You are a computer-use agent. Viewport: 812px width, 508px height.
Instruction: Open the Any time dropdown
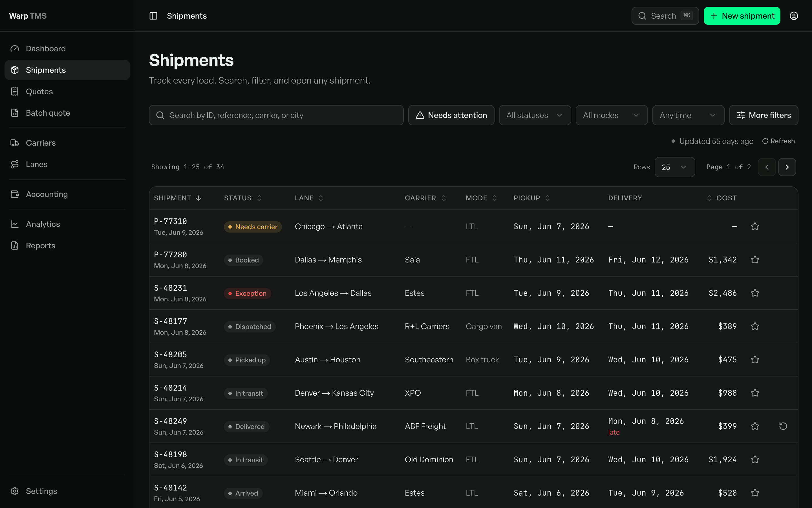click(688, 115)
